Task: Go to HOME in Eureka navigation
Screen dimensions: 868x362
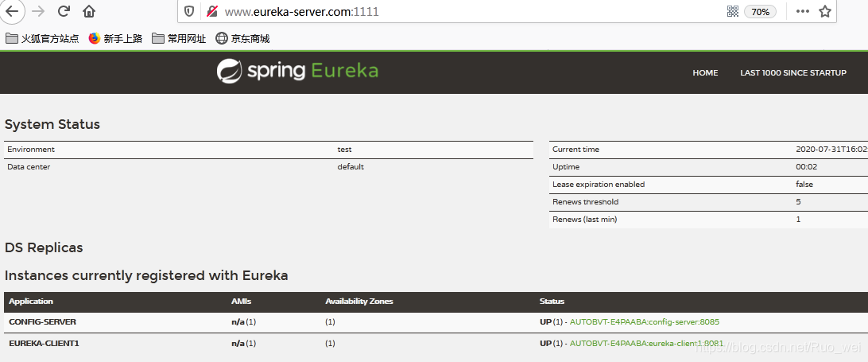Action: (705, 72)
